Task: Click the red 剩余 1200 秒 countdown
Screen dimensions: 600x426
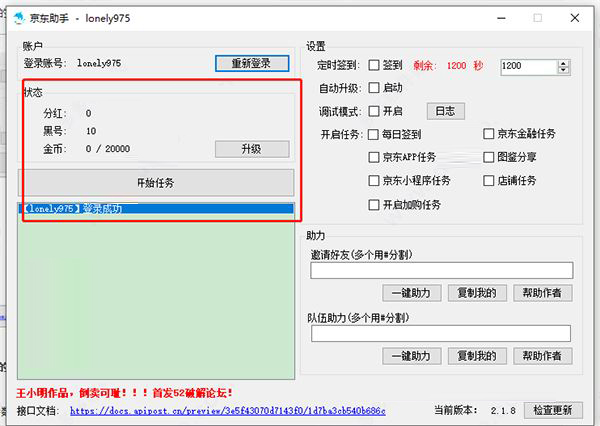Action: [448, 65]
